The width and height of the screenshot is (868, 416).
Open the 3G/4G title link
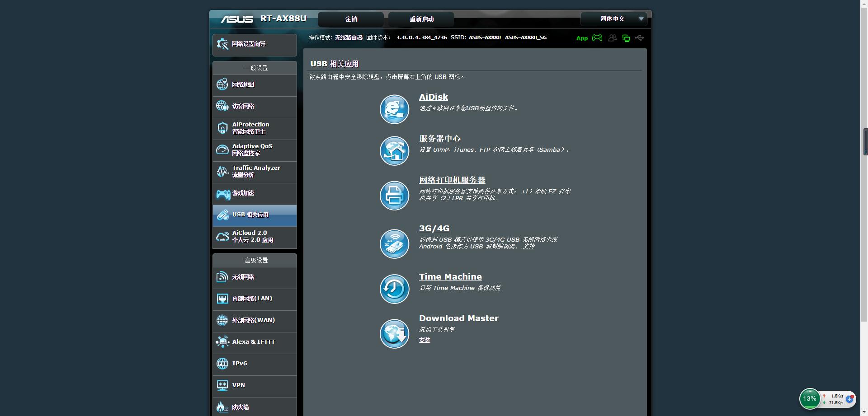[434, 229]
